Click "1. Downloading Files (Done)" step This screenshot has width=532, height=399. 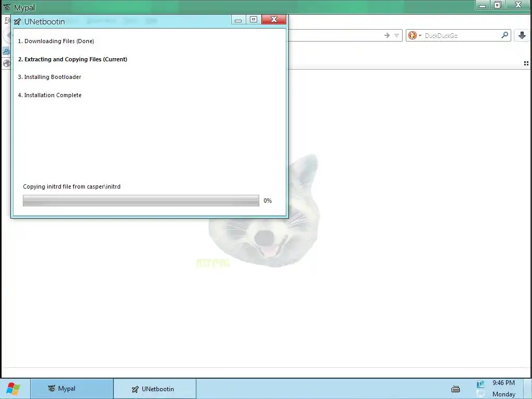tap(56, 41)
